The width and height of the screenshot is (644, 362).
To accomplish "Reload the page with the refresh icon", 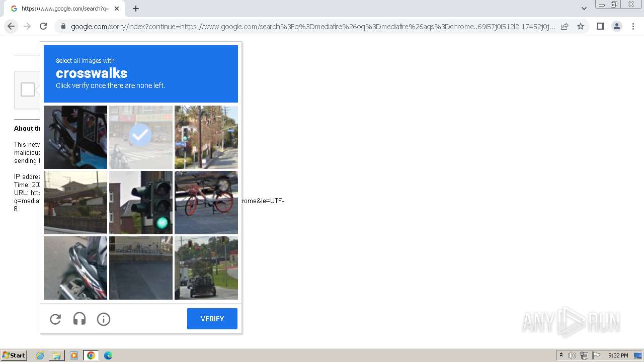I will 43,26.
